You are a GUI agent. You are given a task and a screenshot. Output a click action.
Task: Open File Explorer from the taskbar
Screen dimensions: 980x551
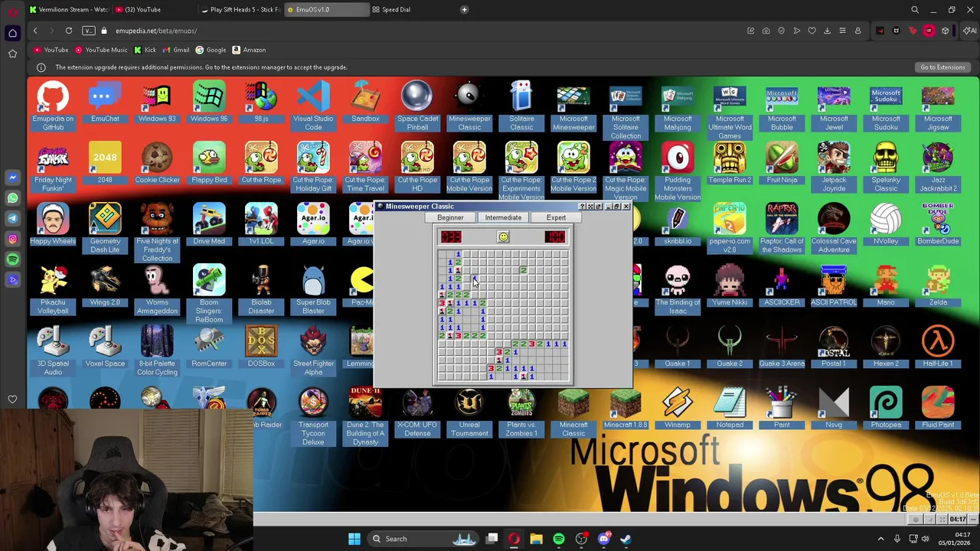pos(536,539)
